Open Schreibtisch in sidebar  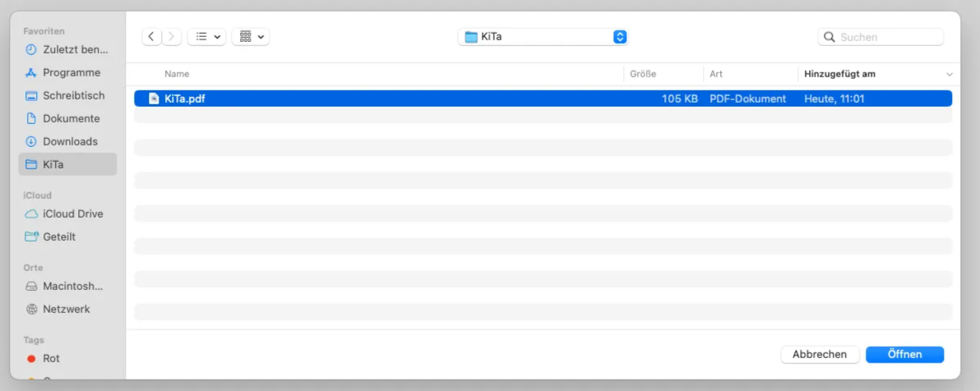[x=67, y=95]
